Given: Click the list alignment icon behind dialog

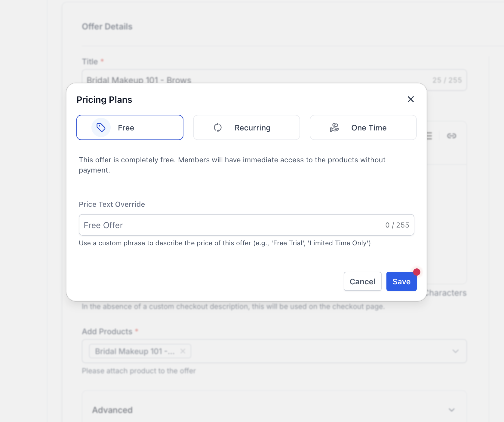Looking at the screenshot, I should [x=430, y=136].
